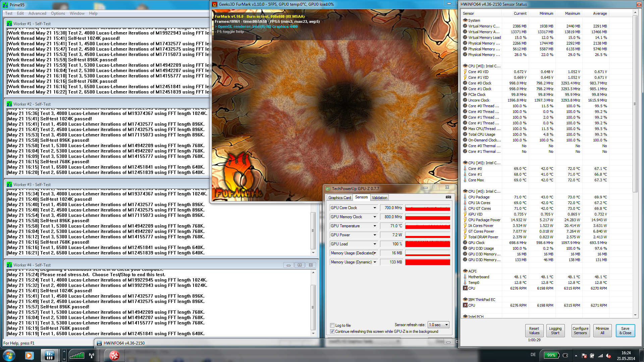Click the GPU-Z screenshot camera icon
The width and height of the screenshot is (644, 362).
click(448, 197)
